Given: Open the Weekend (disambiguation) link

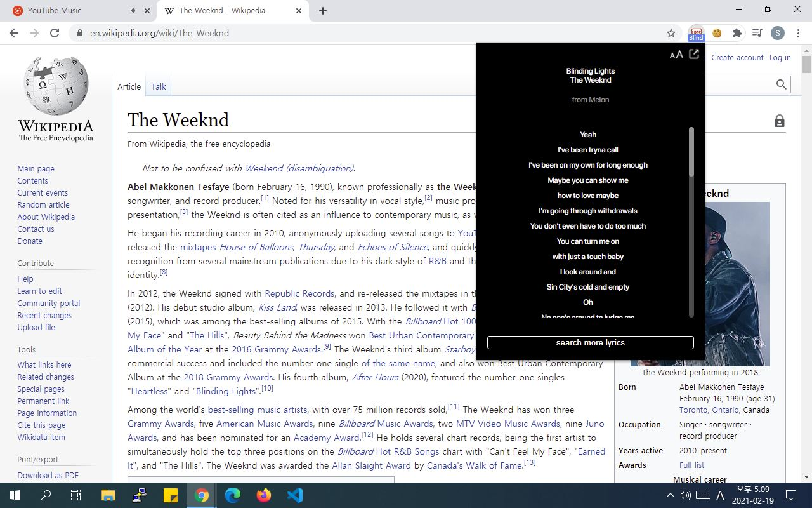Looking at the screenshot, I should (299, 168).
